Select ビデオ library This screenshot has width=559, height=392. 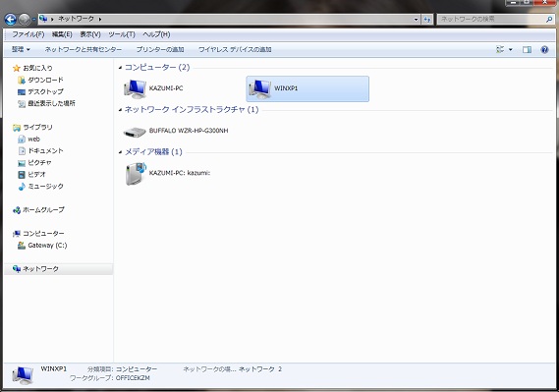tap(36, 174)
